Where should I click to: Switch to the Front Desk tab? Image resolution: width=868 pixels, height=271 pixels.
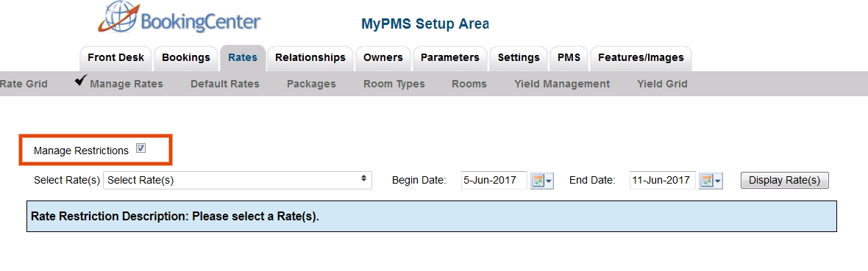coord(115,57)
